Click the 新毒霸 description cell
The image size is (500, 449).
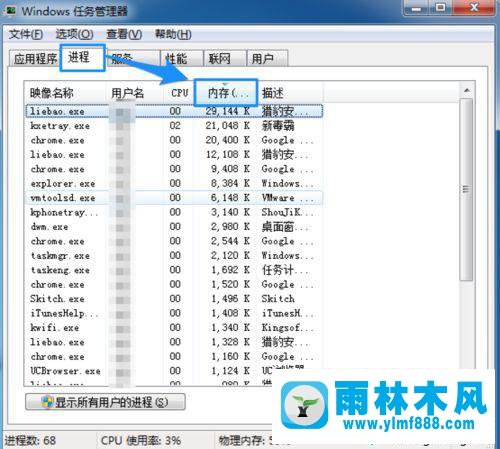[x=278, y=126]
